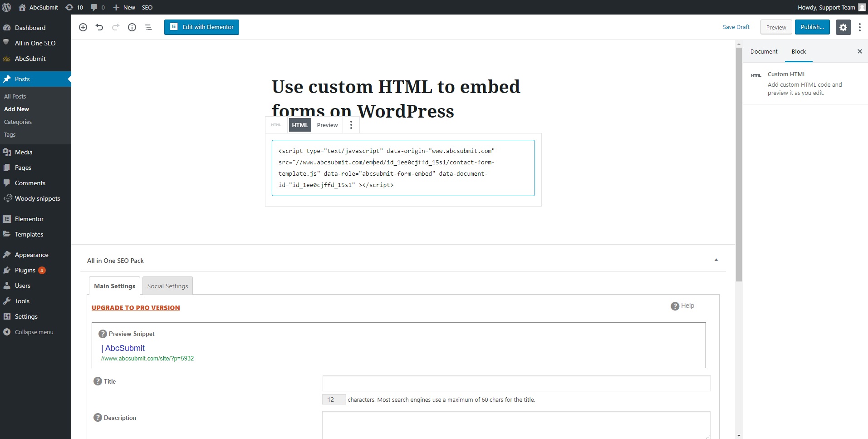The height and width of the screenshot is (439, 868).
Task: Open the more tools menu
Action: 859,27
